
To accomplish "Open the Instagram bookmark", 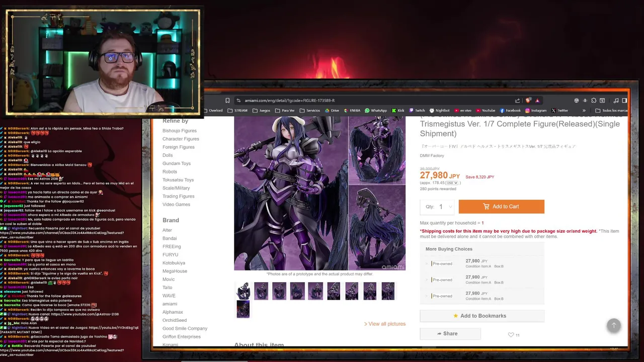I will [536, 111].
